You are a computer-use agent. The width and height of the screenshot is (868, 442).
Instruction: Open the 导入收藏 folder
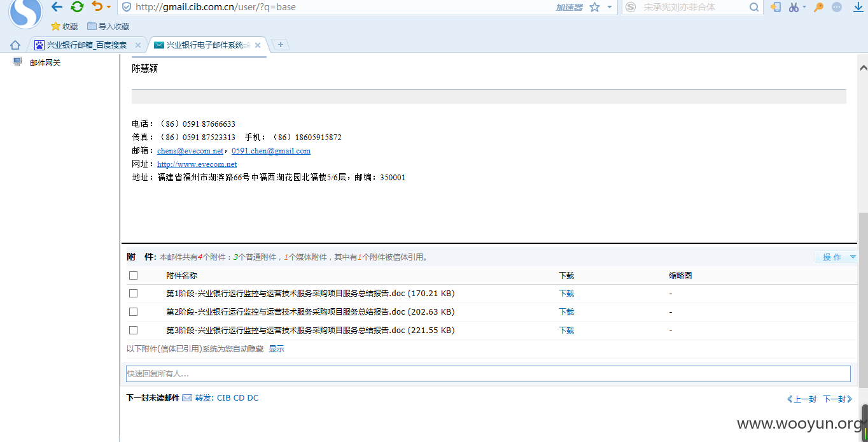(x=108, y=26)
